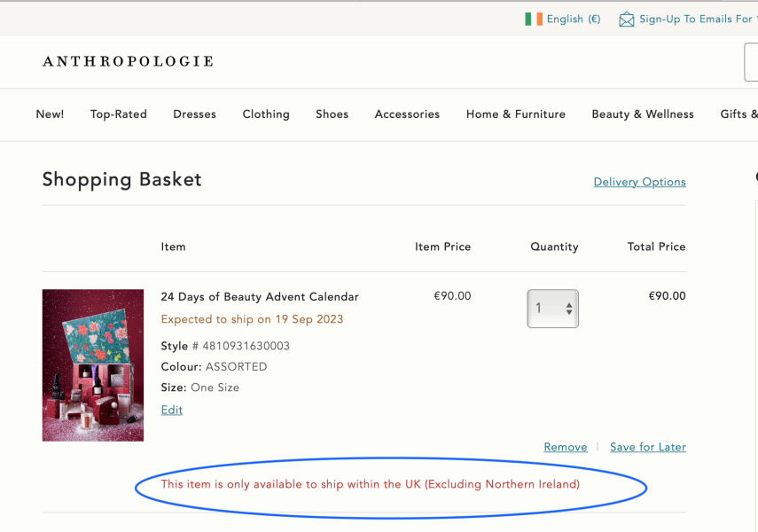Open the English (€) locale selector
This screenshot has width=758, height=532.
(x=573, y=19)
